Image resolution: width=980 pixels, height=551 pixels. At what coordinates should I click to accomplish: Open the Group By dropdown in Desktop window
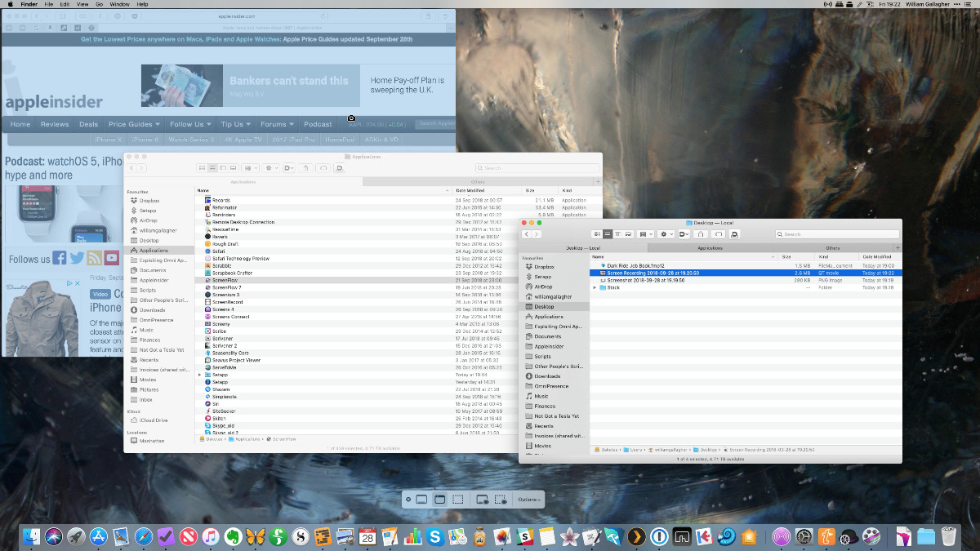645,234
